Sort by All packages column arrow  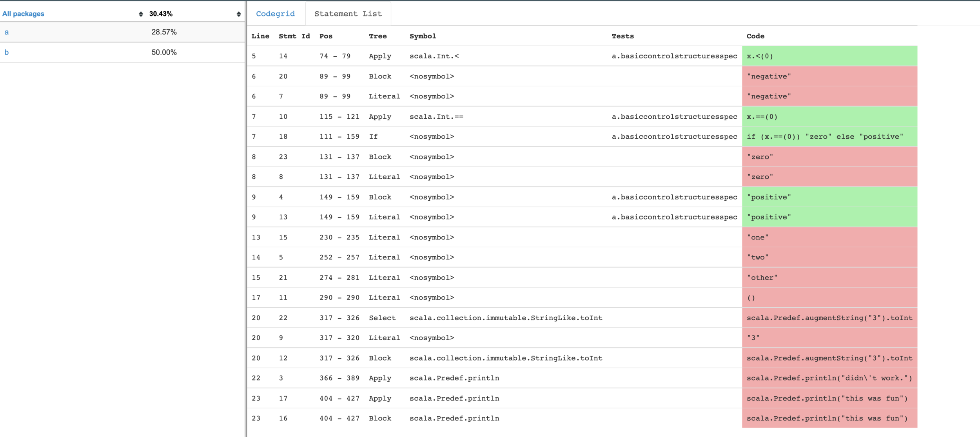(x=141, y=14)
